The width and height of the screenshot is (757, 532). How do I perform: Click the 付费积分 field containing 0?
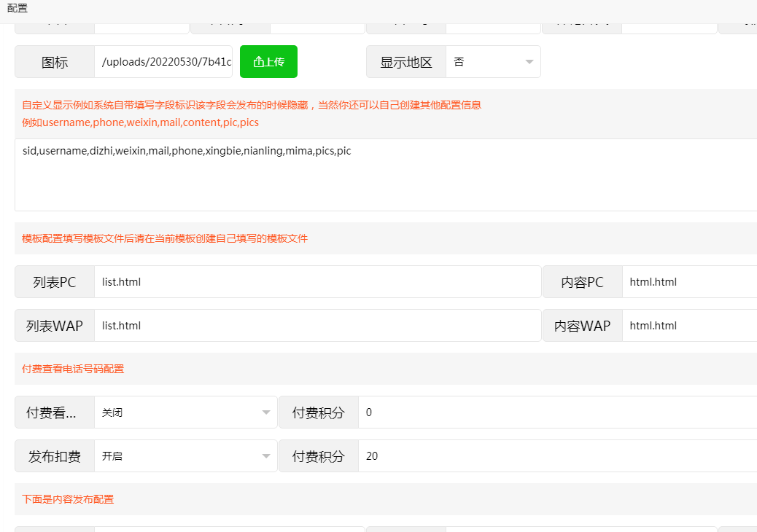pyautogui.click(x=557, y=412)
